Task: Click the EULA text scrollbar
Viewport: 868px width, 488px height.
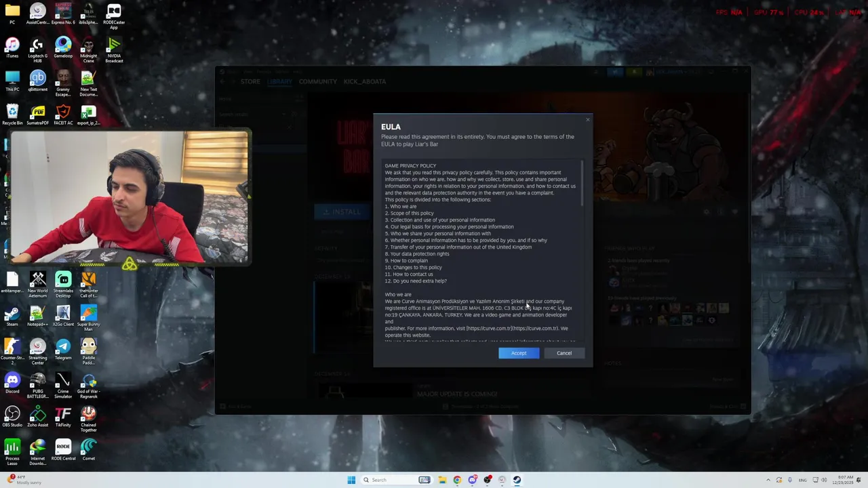Action: [582, 184]
